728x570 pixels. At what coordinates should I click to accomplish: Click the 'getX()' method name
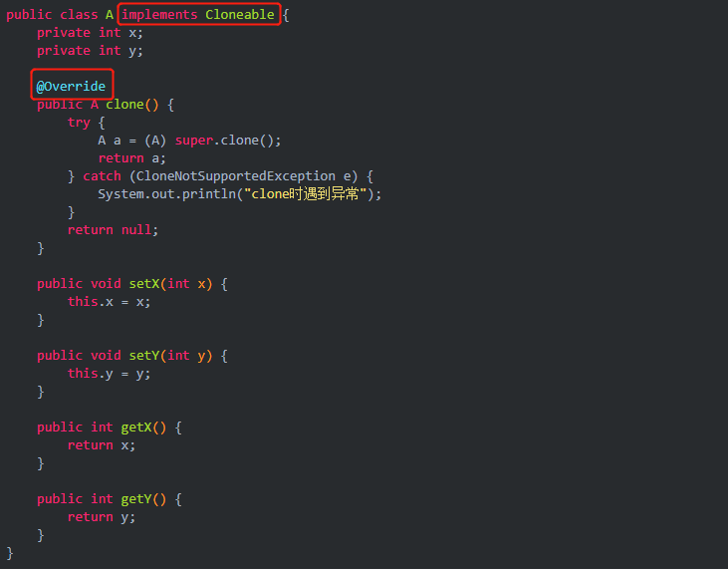143,427
